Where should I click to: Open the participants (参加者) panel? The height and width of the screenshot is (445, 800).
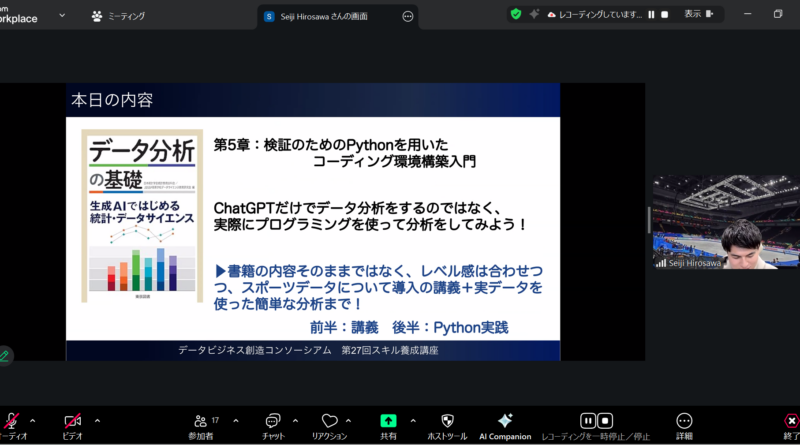202,426
